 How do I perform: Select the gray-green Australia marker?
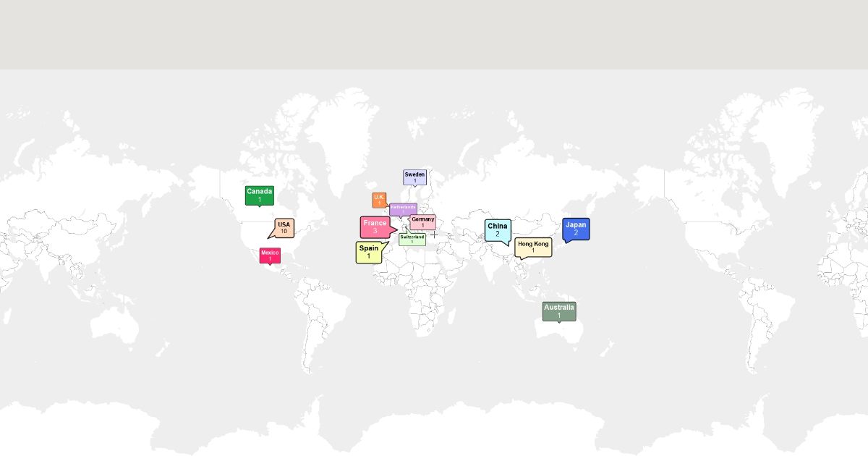coord(559,311)
